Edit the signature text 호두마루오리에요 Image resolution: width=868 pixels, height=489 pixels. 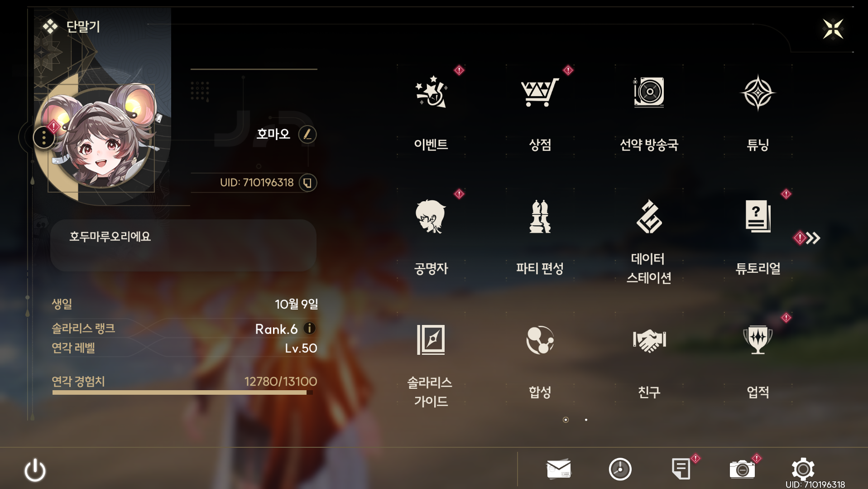click(183, 245)
